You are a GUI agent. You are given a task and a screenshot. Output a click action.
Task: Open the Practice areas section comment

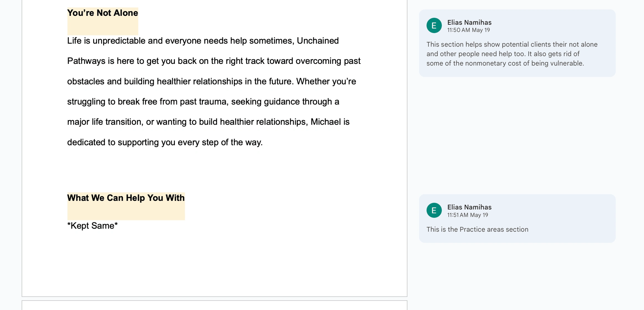pyautogui.click(x=517, y=218)
